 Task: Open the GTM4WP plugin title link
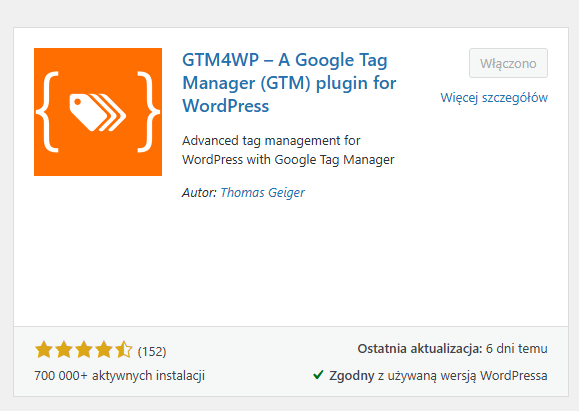coord(289,83)
